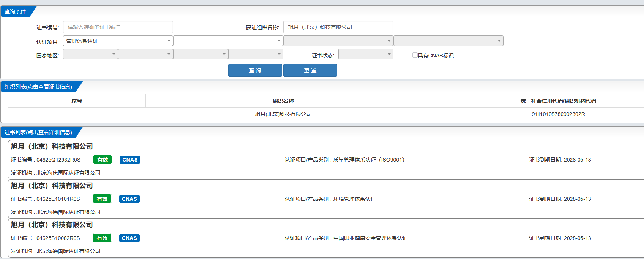This screenshot has width=644, height=259.
Task: Open organization row 旭月(北京)科技有限公司 in the list
Action: click(x=283, y=114)
